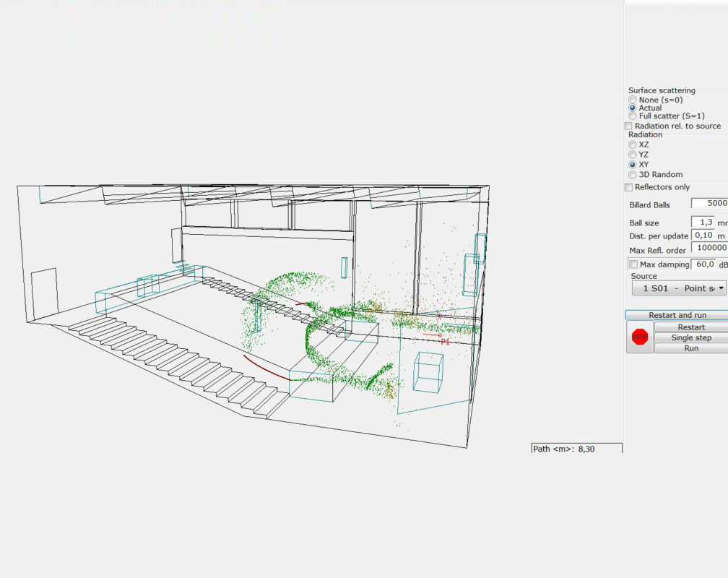Open the Source selection dropdown
Screen dimensions: 728x578
click(x=679, y=288)
